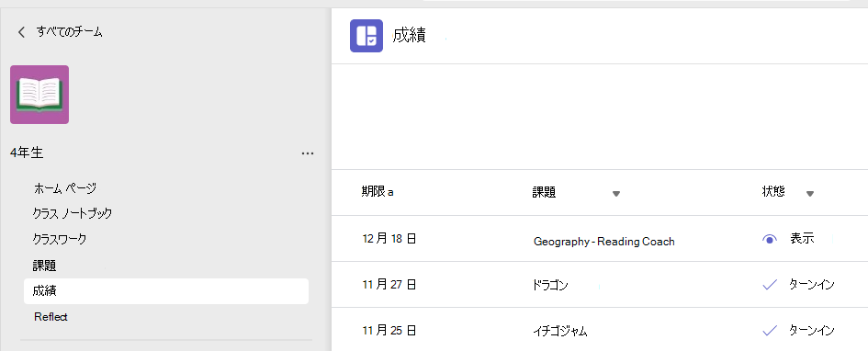Click the back chevron arrow icon

tap(21, 32)
